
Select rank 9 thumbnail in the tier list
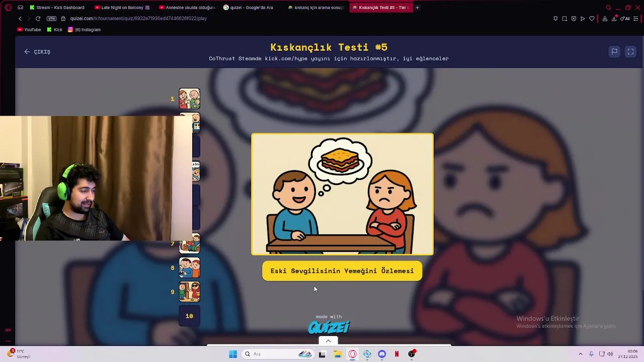(x=190, y=292)
